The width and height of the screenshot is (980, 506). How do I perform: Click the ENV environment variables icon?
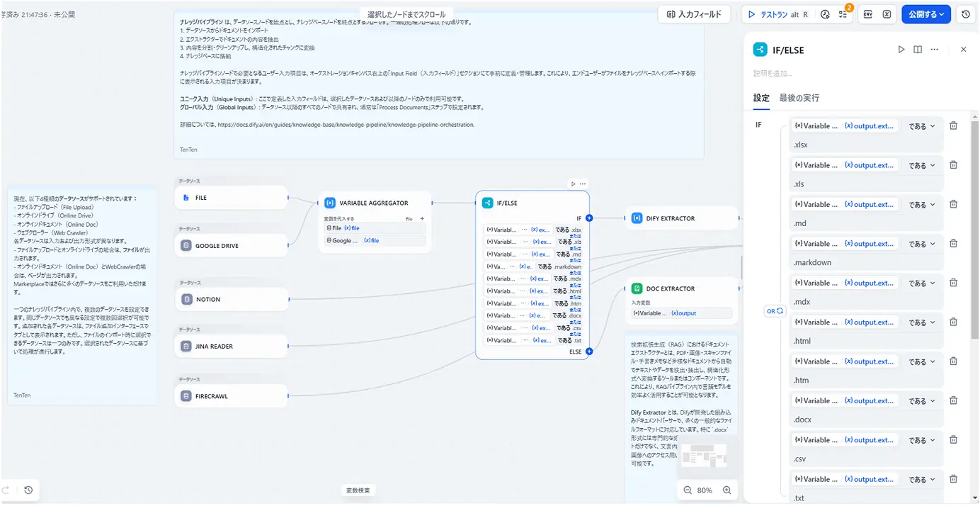(x=867, y=14)
